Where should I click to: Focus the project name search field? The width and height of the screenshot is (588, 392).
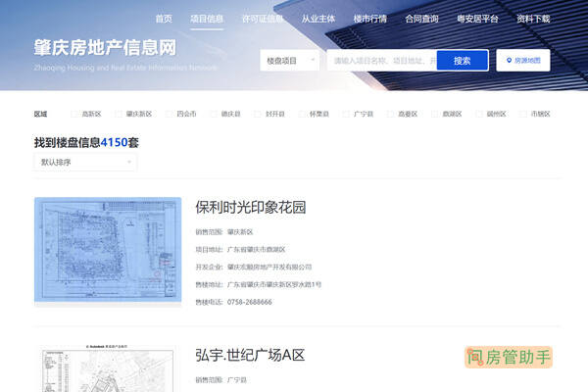pos(382,61)
